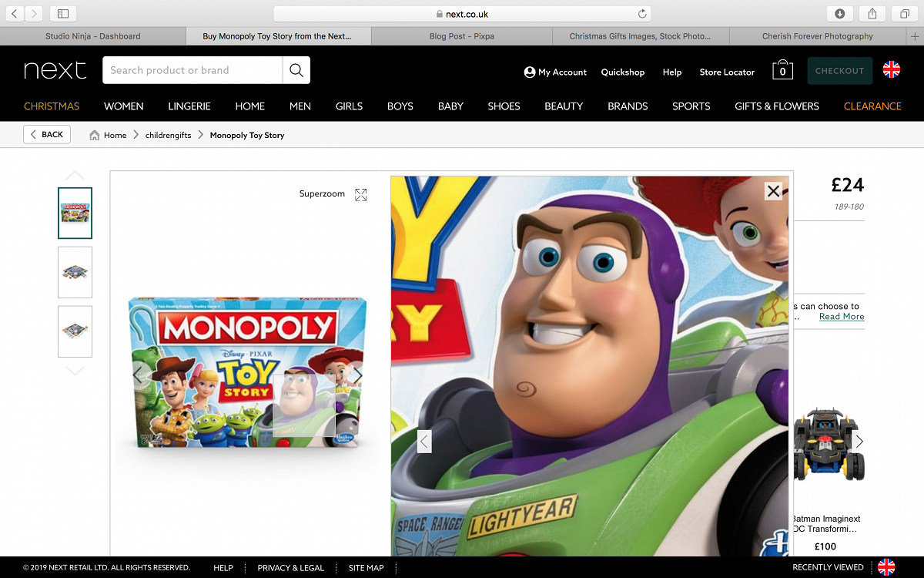Open shopping bag with 0 items
The width and height of the screenshot is (924, 578).
[782, 70]
